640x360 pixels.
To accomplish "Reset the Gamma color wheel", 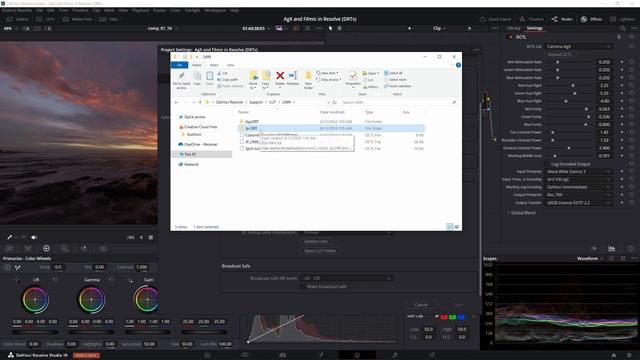I will pos(111,280).
